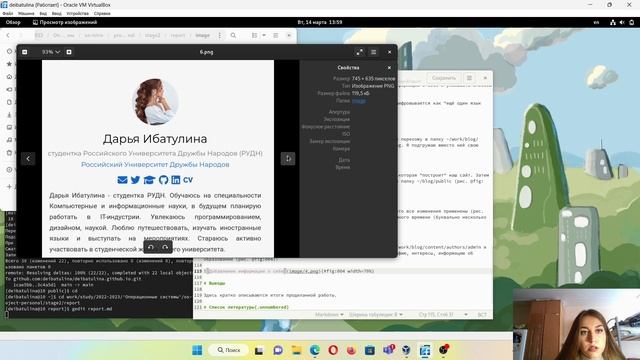Open the power icon in top bar
Image resolution: width=640 pixels, height=360 pixels.
click(632, 22)
